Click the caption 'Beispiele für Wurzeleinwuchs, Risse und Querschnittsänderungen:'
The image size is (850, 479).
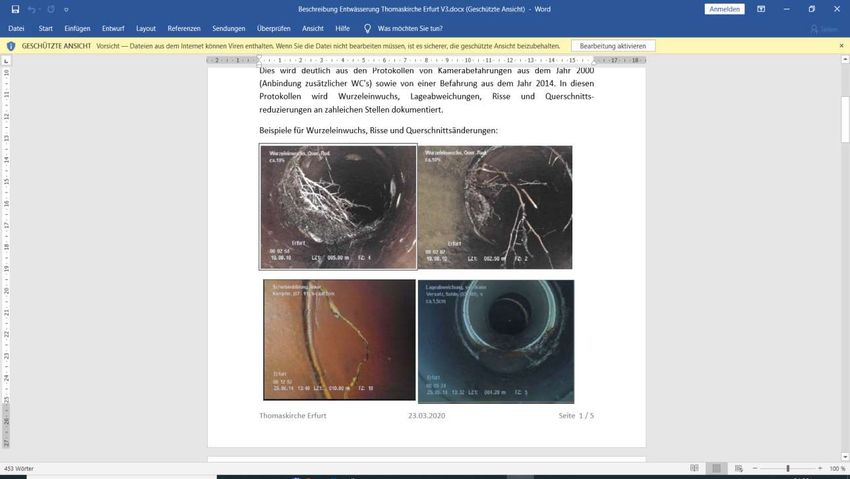click(378, 131)
